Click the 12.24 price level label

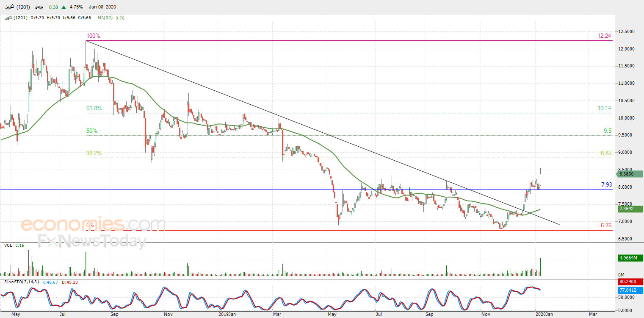click(604, 36)
